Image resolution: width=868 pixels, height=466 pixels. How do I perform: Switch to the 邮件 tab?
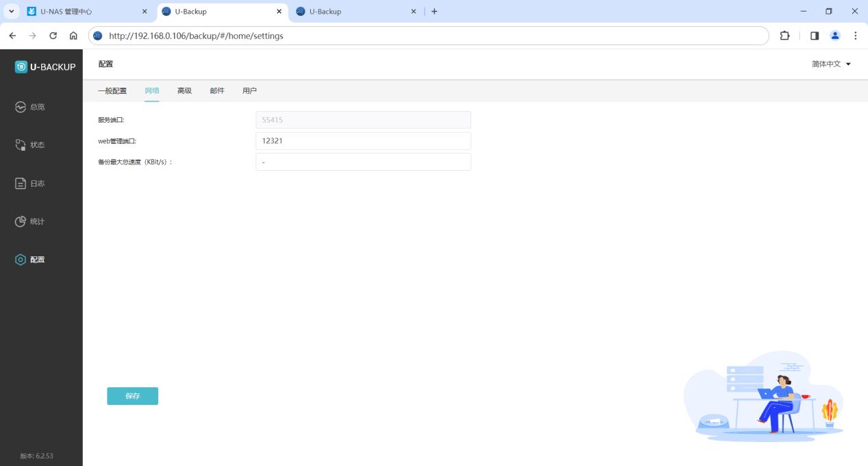click(x=217, y=91)
